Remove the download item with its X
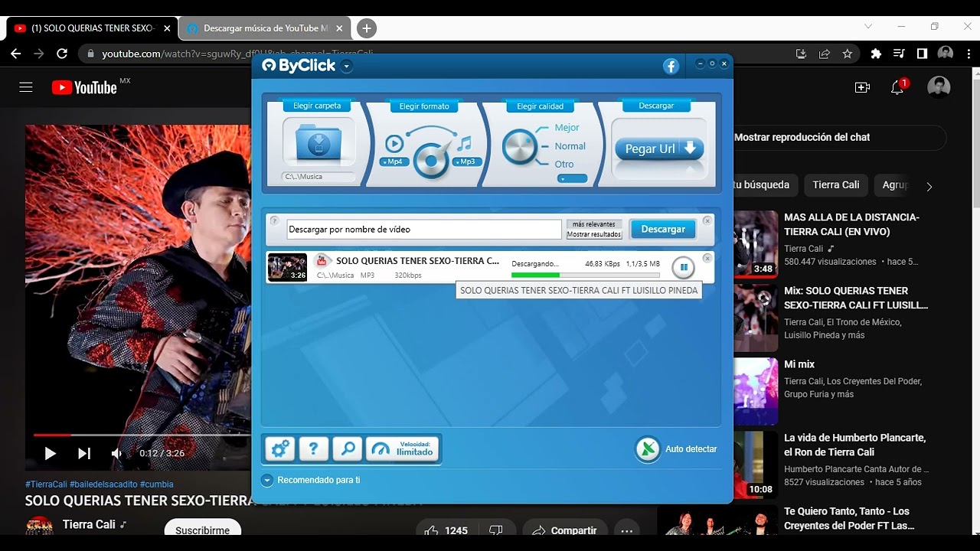This screenshot has width=980, height=551. click(707, 259)
